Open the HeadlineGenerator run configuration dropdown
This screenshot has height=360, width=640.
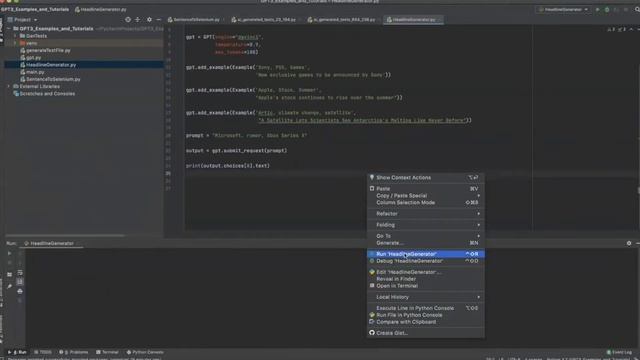[564, 9]
